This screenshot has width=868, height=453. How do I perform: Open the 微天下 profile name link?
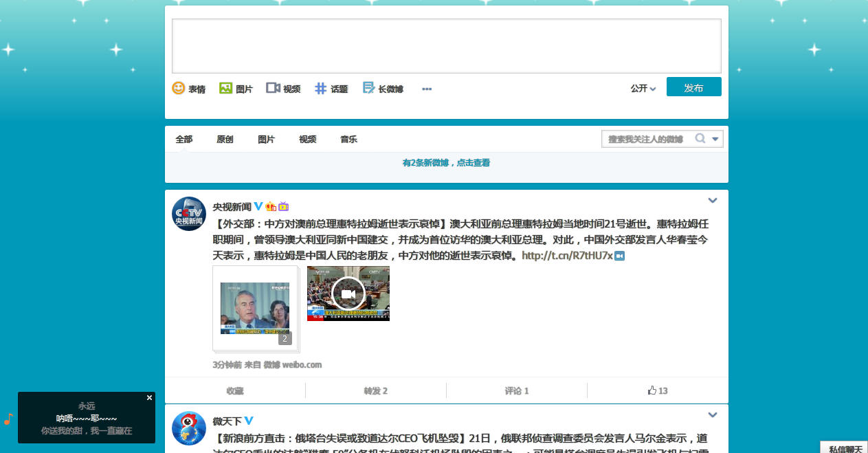tap(227, 421)
